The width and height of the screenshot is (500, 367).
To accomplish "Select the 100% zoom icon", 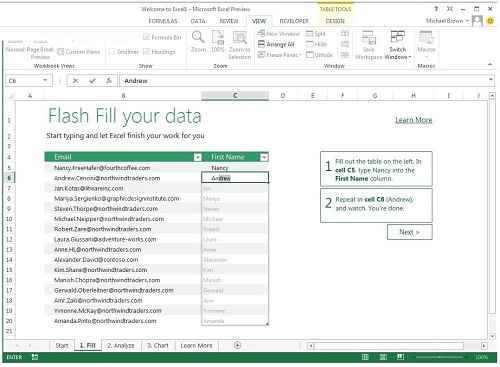I will pyautogui.click(x=218, y=37).
